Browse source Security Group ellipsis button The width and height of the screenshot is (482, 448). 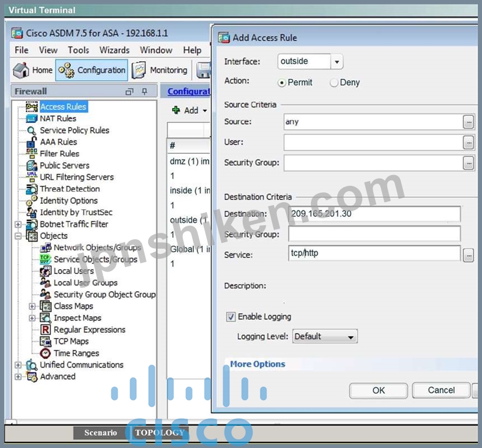pyautogui.click(x=468, y=163)
